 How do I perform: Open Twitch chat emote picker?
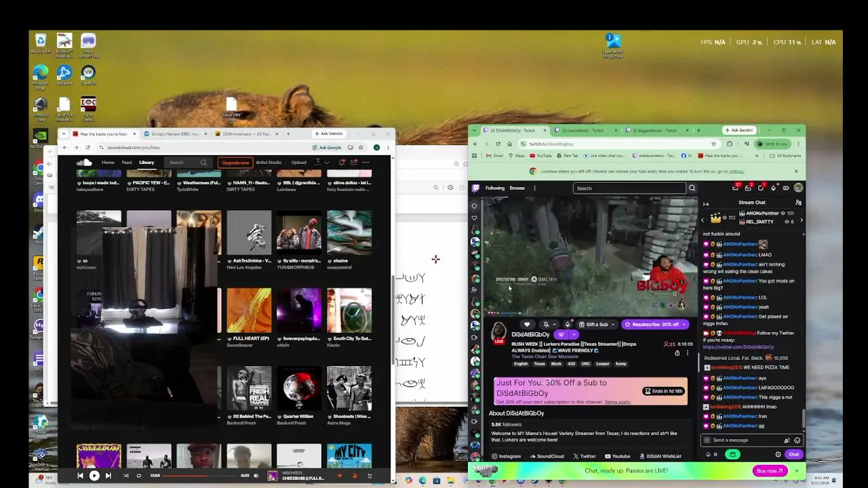point(797,440)
